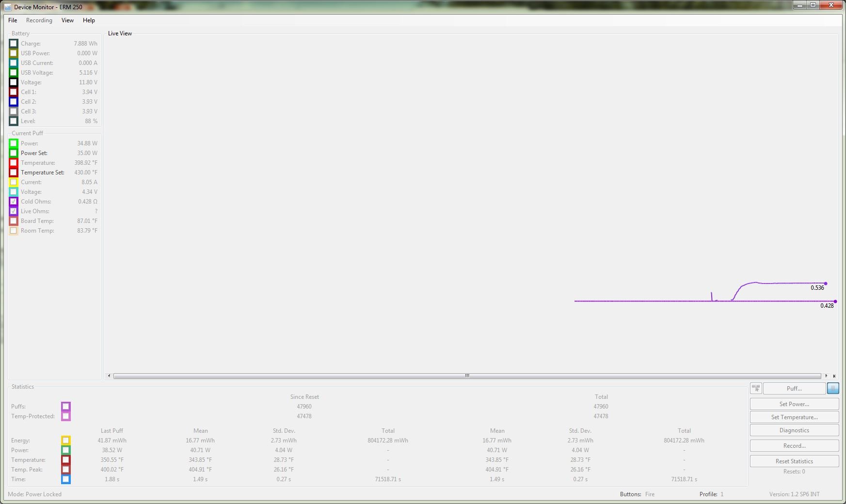Open the View menu
The height and width of the screenshot is (504, 846).
67,20
